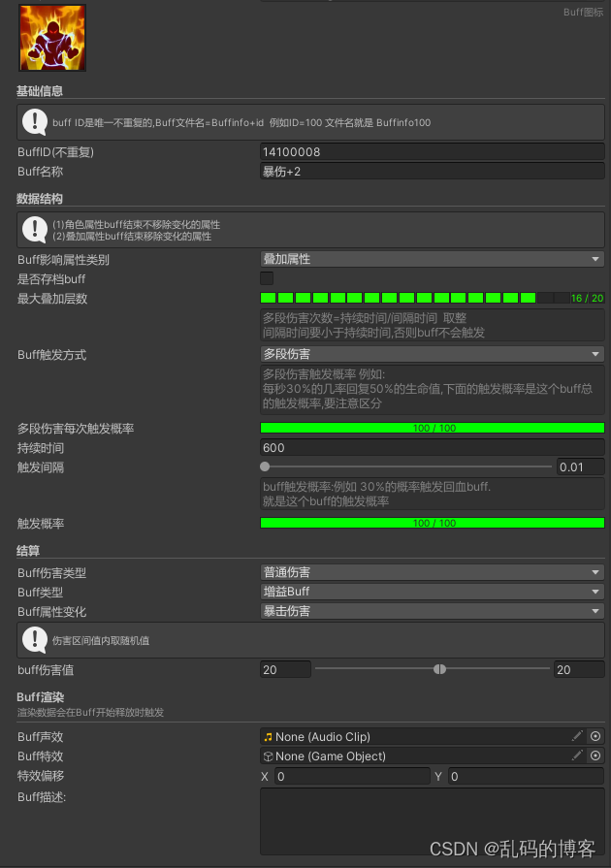Click the Buff图标 caption text

coord(583,13)
